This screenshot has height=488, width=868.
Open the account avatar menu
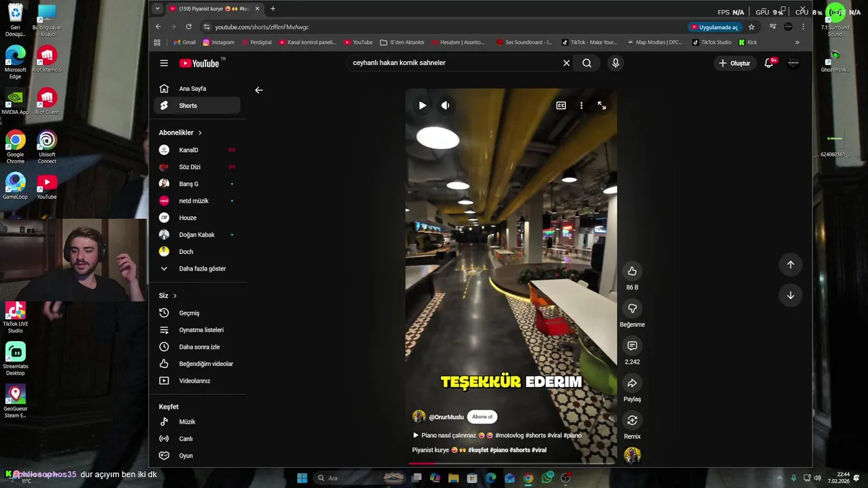pos(793,63)
